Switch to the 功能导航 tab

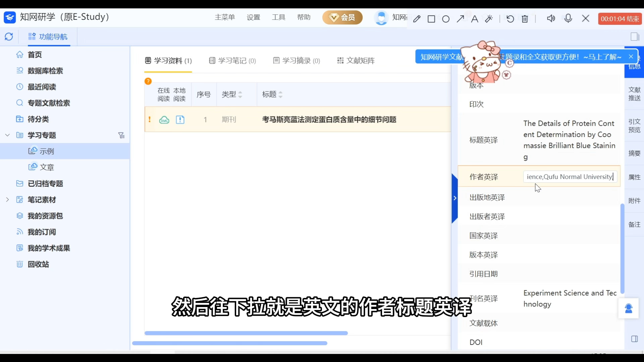pos(48,37)
